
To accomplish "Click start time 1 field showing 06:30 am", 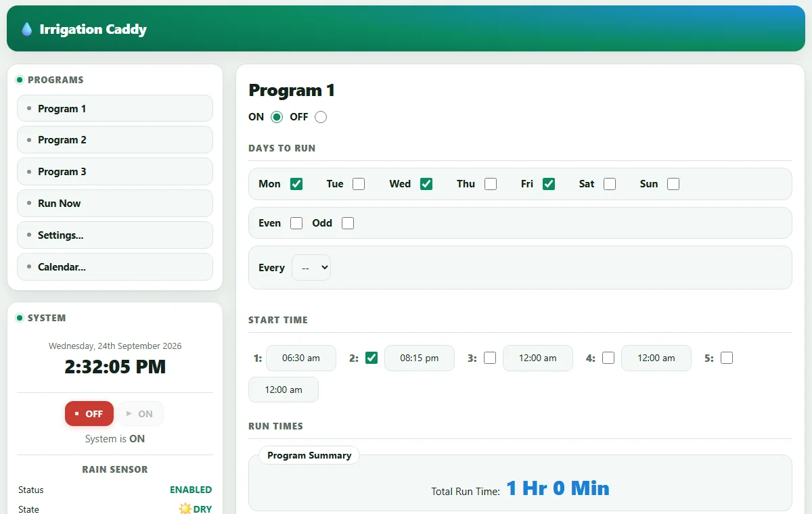I will tap(301, 358).
